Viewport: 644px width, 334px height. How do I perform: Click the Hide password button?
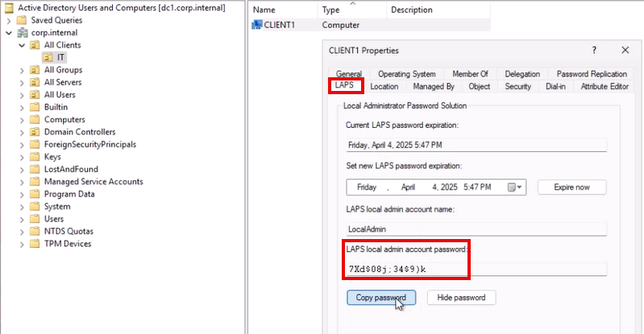pos(461,298)
